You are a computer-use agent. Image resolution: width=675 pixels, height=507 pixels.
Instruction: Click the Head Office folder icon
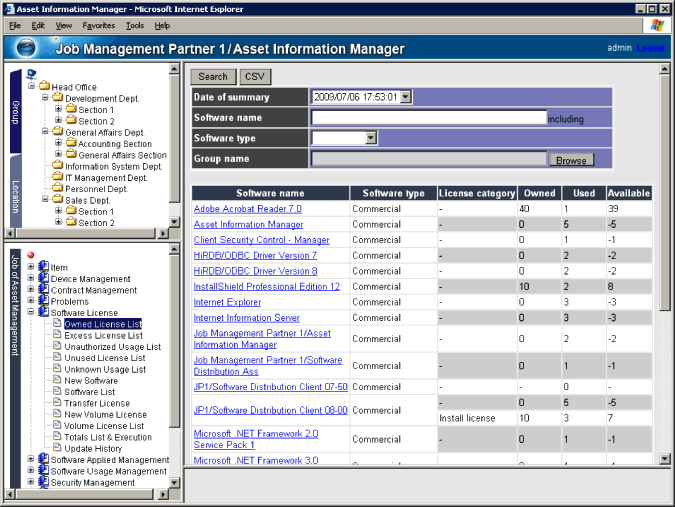(44, 87)
